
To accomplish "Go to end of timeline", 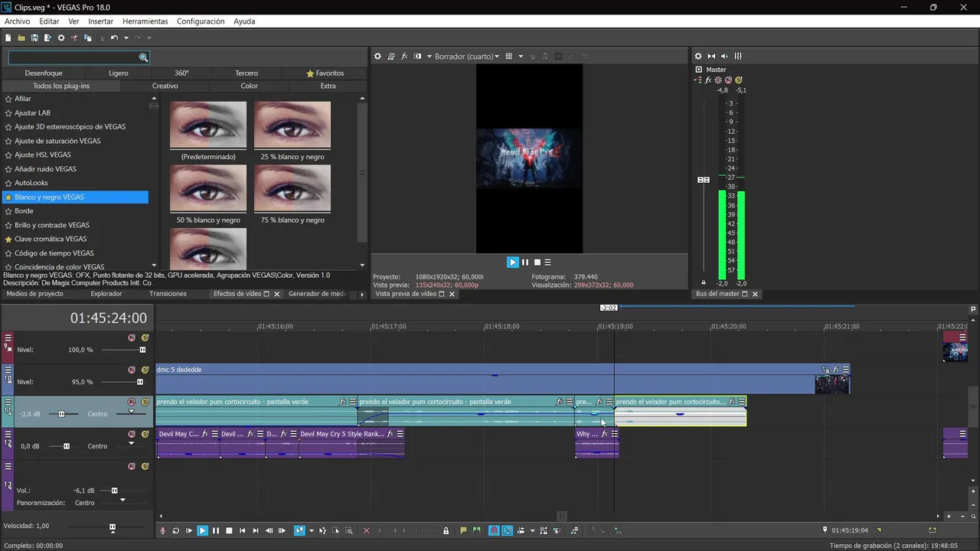I will pos(256,530).
